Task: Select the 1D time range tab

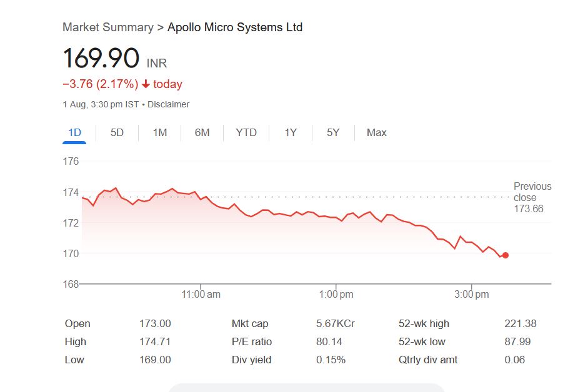Action: 74,132
